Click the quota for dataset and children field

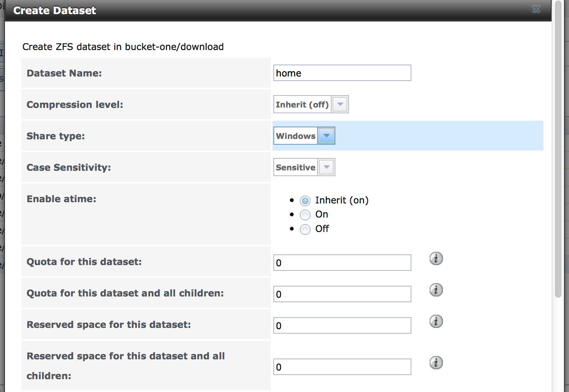pos(342,294)
